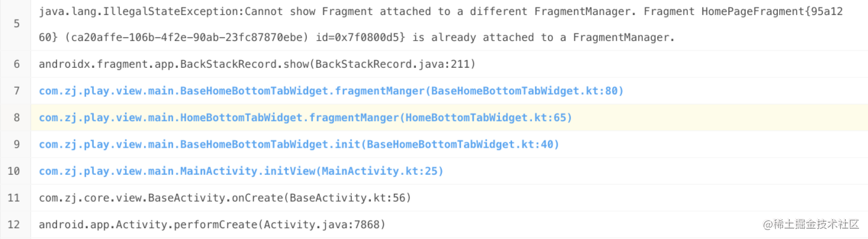Click MainActivity.kt:25 file reference
Screen dimensions: 868x239
[x=382, y=171]
